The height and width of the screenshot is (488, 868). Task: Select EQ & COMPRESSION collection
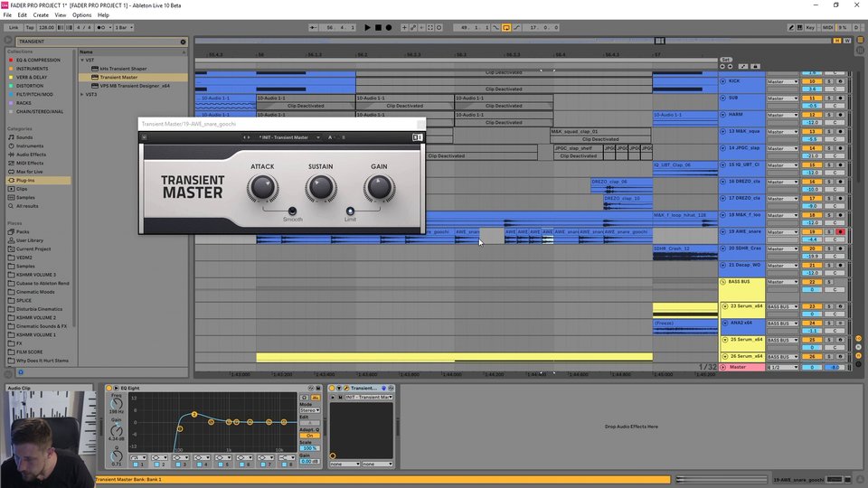[x=38, y=60]
